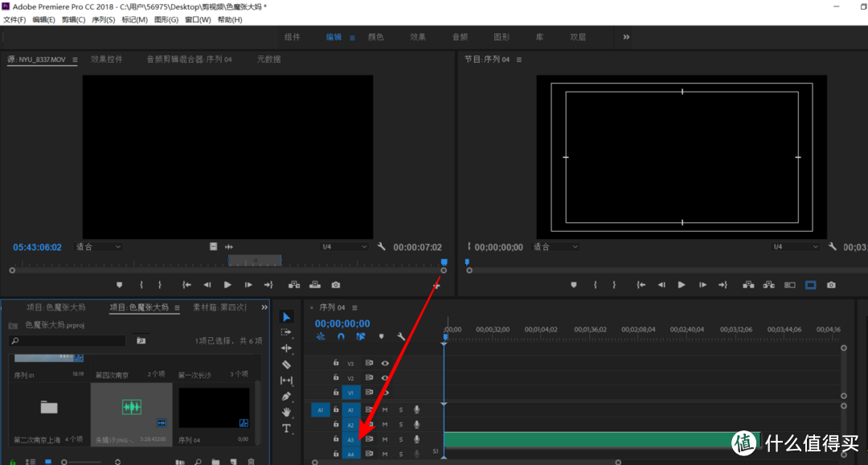The height and width of the screenshot is (465, 868).
Task: Play the Program monitor sequence
Action: pyautogui.click(x=682, y=285)
